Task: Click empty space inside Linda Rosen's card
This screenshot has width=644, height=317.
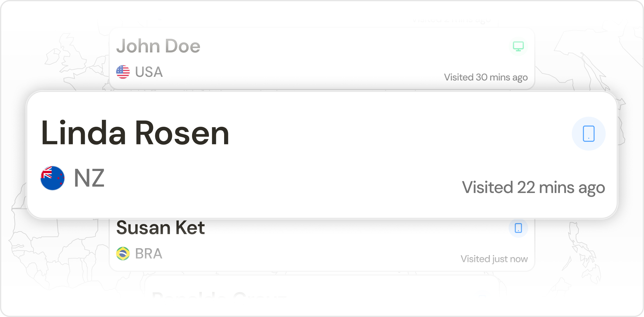Action: (335, 152)
